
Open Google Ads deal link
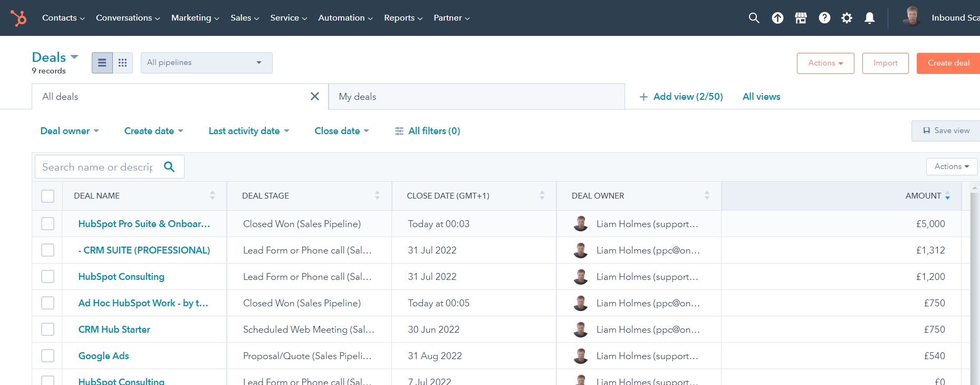[x=103, y=356]
